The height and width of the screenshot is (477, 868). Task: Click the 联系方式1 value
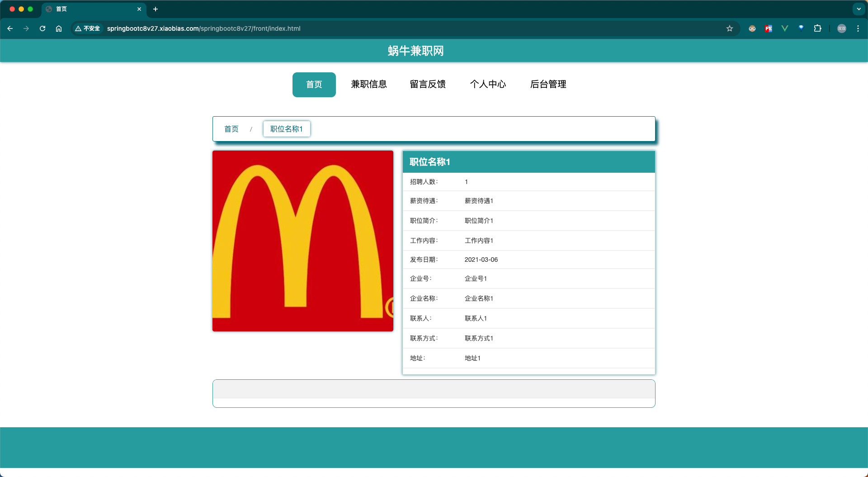479,338
